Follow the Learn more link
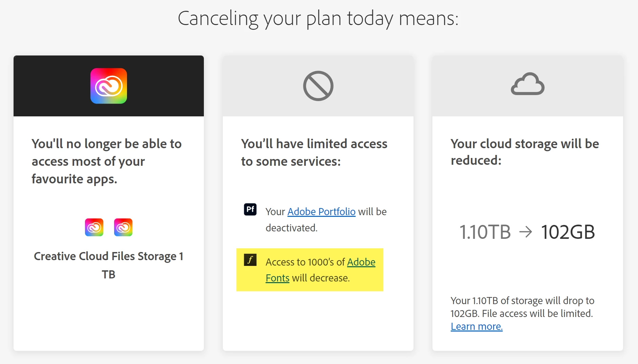Image resolution: width=638 pixels, height=364 pixels. [476, 326]
